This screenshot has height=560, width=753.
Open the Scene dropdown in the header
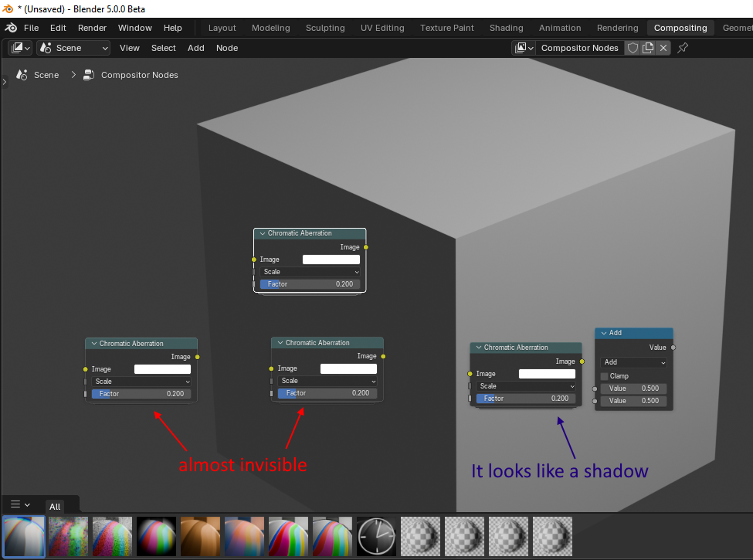point(73,48)
